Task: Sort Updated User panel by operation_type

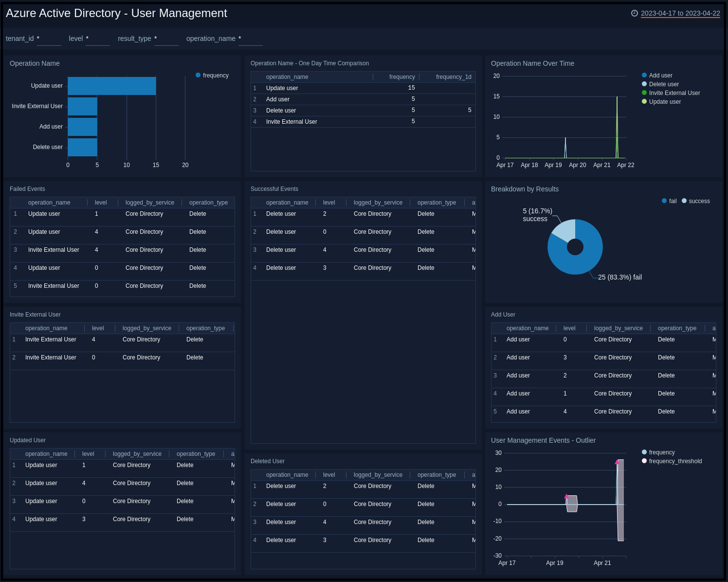Action: [x=196, y=454]
